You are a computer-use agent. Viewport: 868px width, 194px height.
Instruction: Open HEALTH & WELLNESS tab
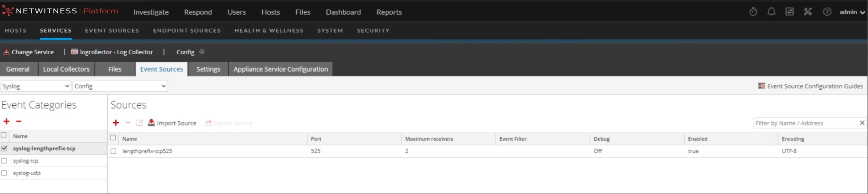[269, 30]
